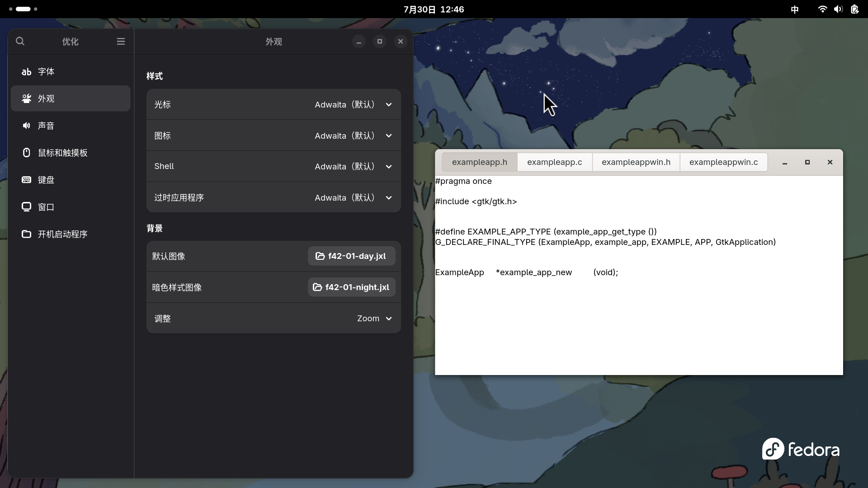
Task: Click the search icon in Tweaks sidebar
Action: click(20, 41)
